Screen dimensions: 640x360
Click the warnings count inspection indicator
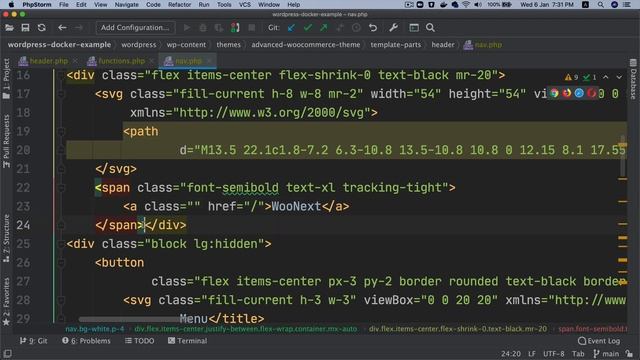click(571, 77)
